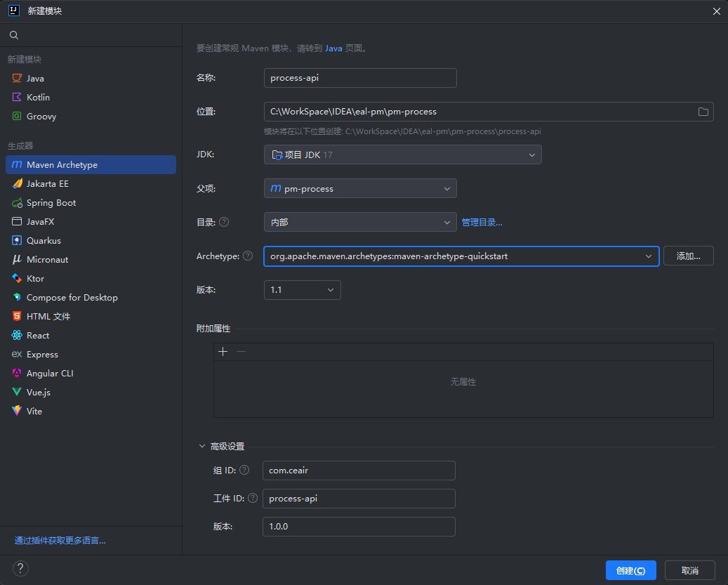Click the Vue.js logo icon

17,392
